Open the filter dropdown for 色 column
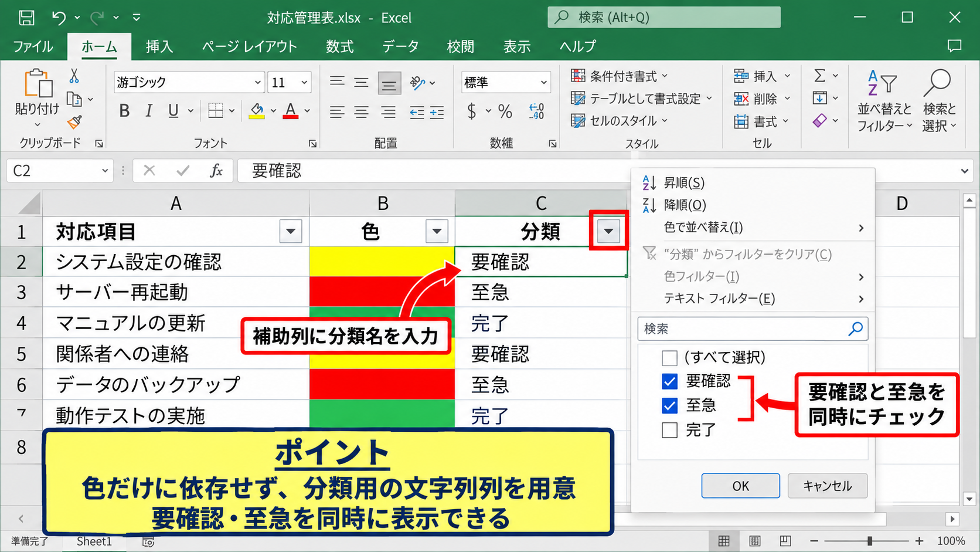980x552 pixels. (437, 232)
